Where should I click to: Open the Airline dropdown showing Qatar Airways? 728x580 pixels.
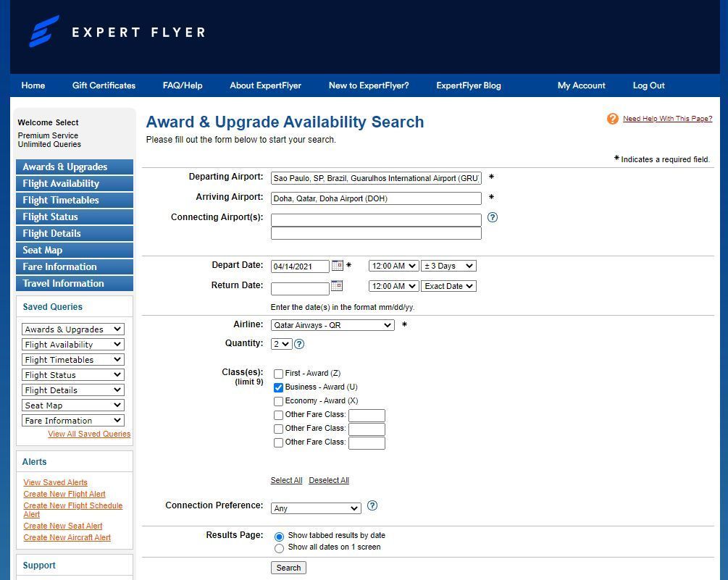(x=332, y=325)
